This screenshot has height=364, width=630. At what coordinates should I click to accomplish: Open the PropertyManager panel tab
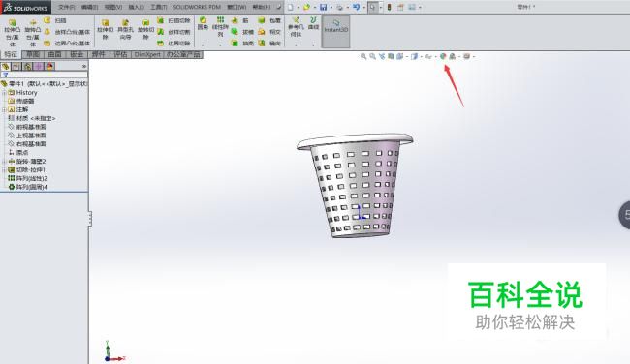coord(16,66)
